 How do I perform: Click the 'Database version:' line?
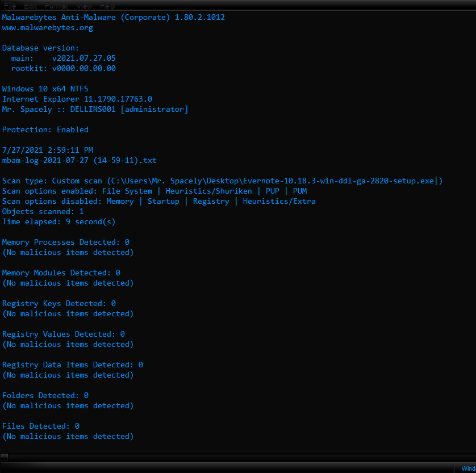[x=40, y=48]
